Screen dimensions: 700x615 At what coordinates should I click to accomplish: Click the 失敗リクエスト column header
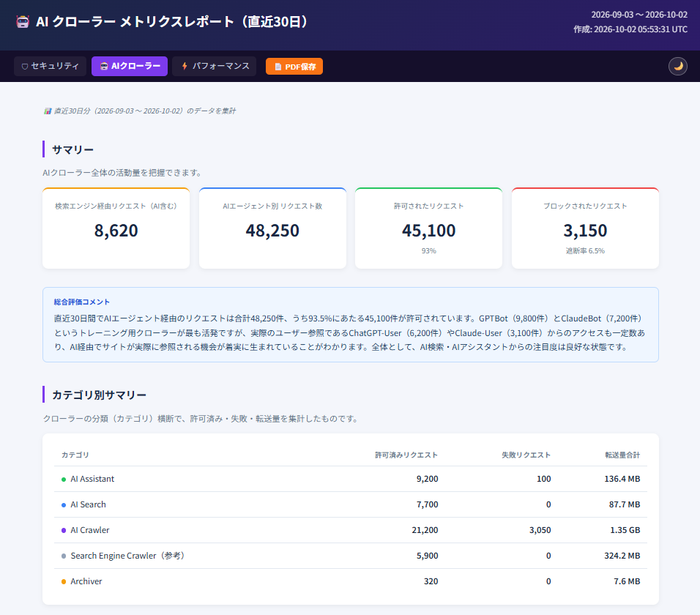(x=526, y=455)
